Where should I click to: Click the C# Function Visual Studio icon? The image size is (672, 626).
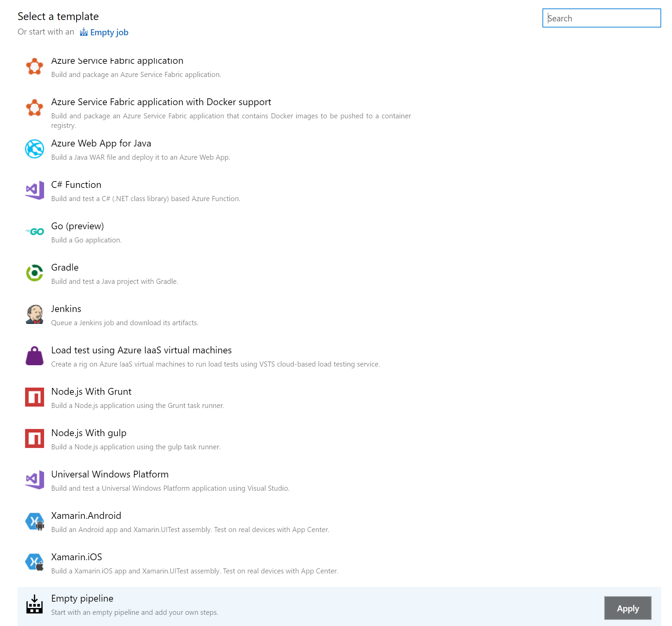coord(35,190)
